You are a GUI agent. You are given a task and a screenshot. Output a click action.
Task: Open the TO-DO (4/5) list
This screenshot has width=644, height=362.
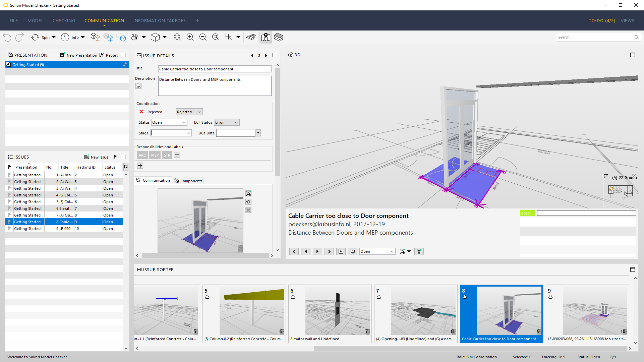coord(602,20)
